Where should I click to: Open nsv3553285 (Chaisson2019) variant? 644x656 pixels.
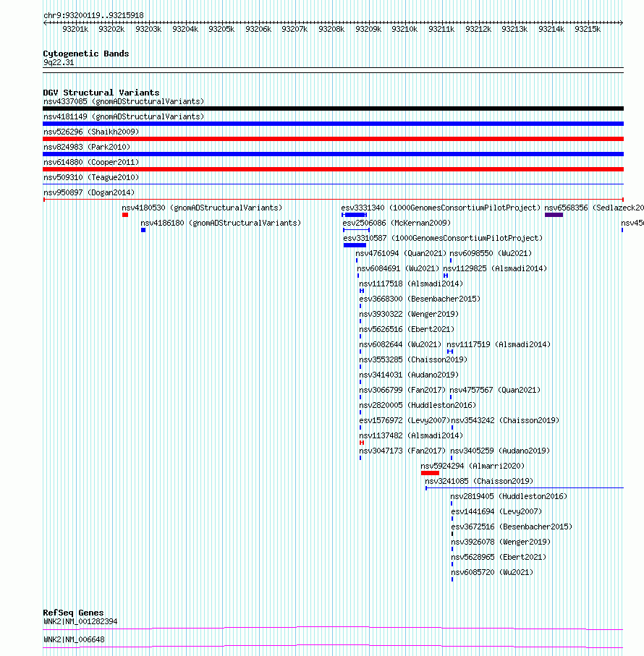click(x=413, y=359)
